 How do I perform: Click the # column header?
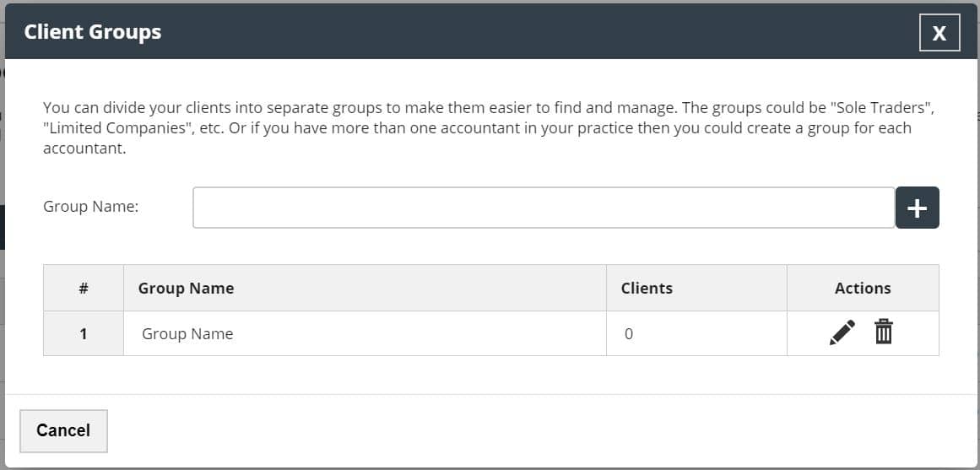84,288
